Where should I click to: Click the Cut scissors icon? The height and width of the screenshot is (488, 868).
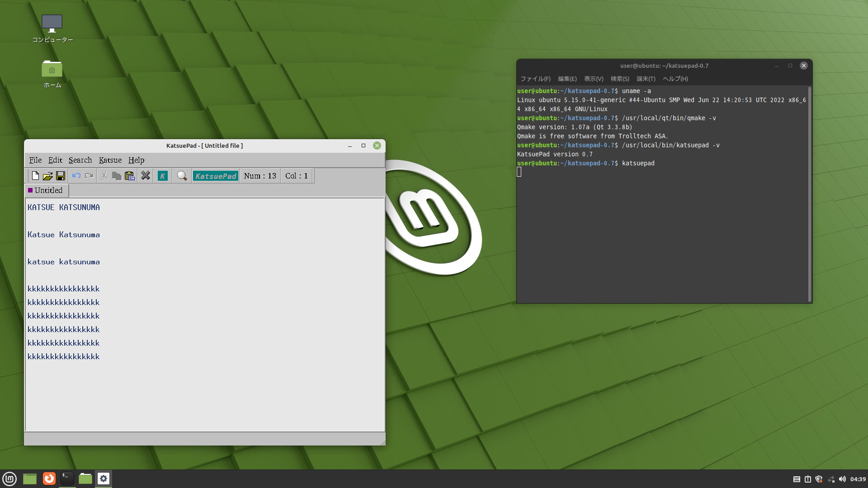(104, 176)
